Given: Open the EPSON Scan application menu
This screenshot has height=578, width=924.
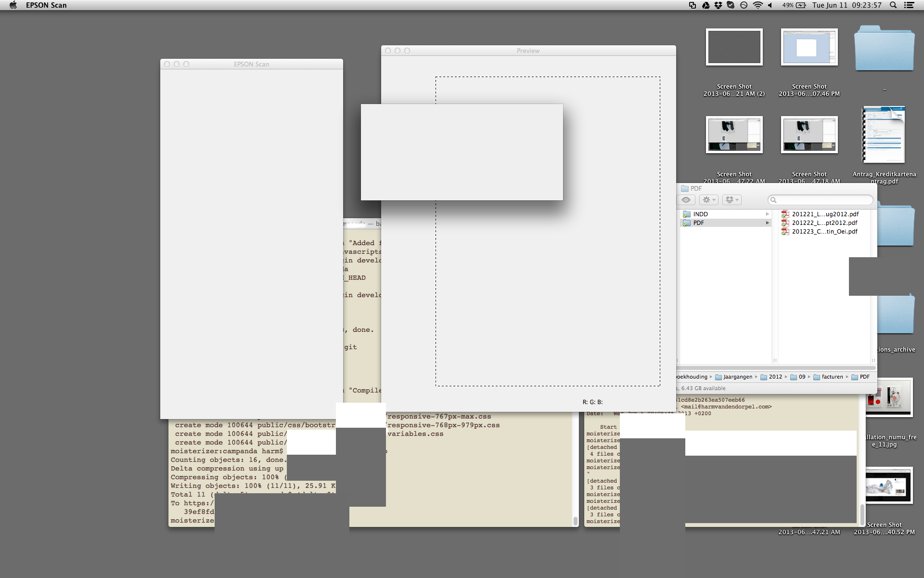Looking at the screenshot, I should pyautogui.click(x=46, y=5).
